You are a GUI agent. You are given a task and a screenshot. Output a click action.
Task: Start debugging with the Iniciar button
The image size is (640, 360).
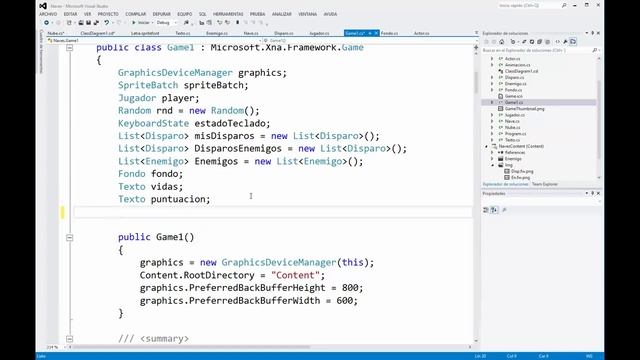click(x=140, y=23)
